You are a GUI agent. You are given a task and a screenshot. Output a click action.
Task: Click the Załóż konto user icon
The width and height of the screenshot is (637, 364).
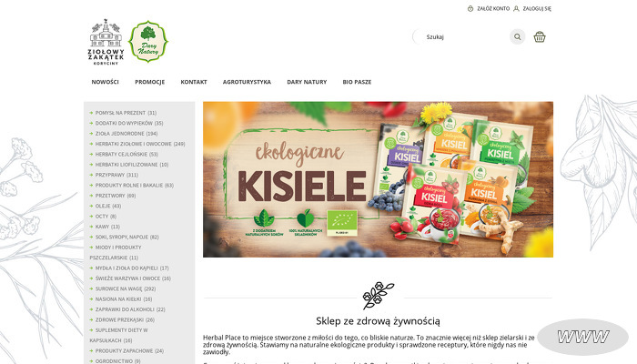[x=470, y=8]
